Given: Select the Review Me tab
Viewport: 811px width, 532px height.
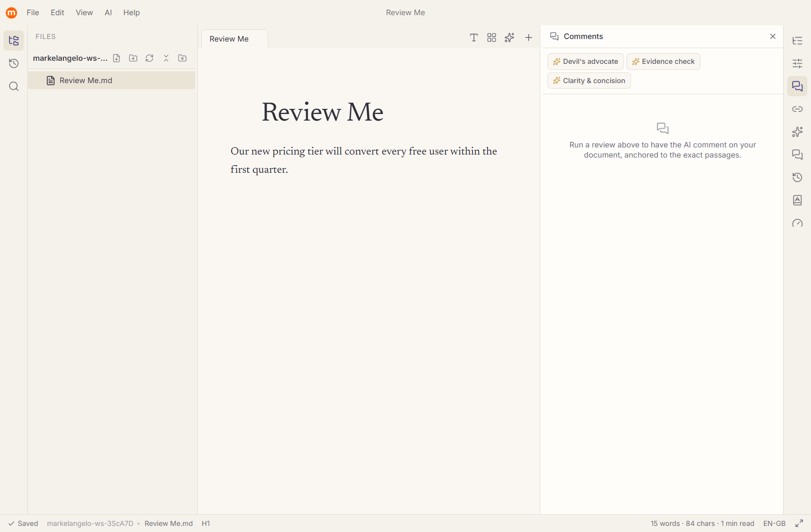Looking at the screenshot, I should pos(234,39).
